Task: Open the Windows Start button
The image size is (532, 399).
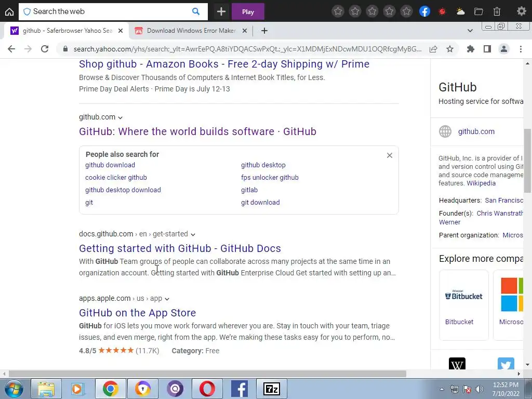Action: pos(13,389)
